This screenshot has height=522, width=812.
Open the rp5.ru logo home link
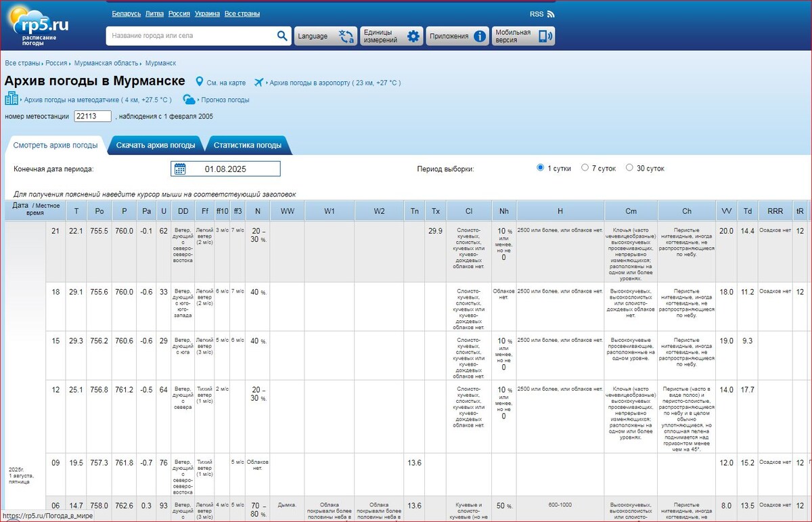[x=36, y=25]
